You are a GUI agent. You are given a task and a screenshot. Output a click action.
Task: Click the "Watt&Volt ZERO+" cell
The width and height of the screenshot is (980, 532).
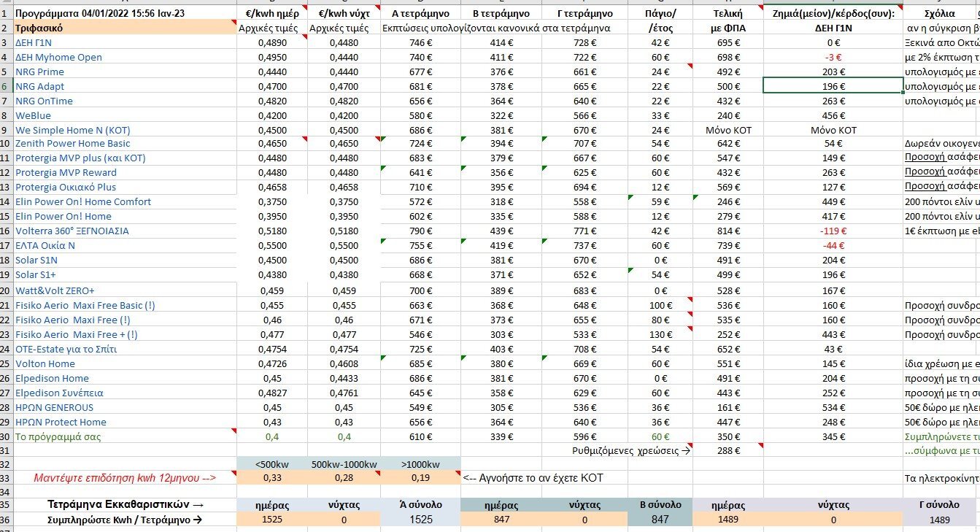point(124,290)
